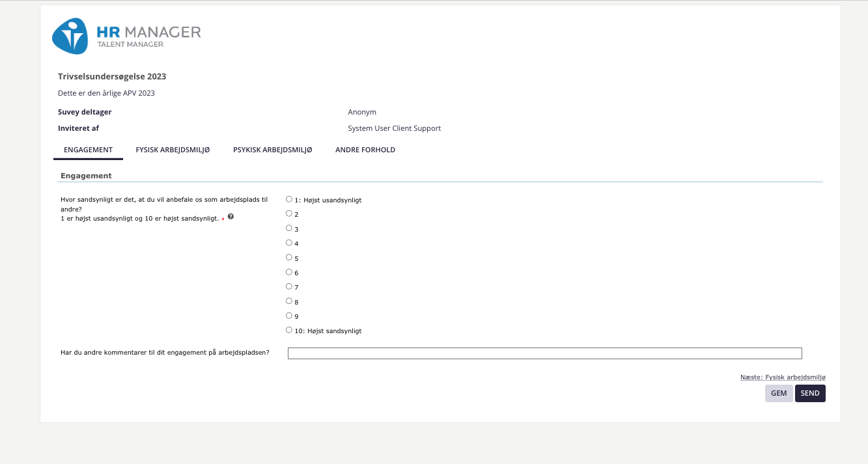Choose rating 6 radio button
The image size is (868, 464).
point(289,272)
